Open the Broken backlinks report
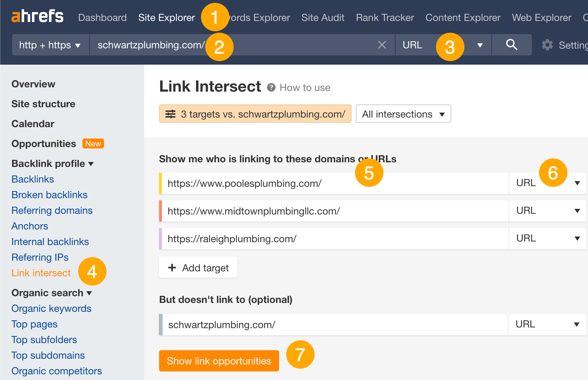588x380 pixels. (x=49, y=195)
